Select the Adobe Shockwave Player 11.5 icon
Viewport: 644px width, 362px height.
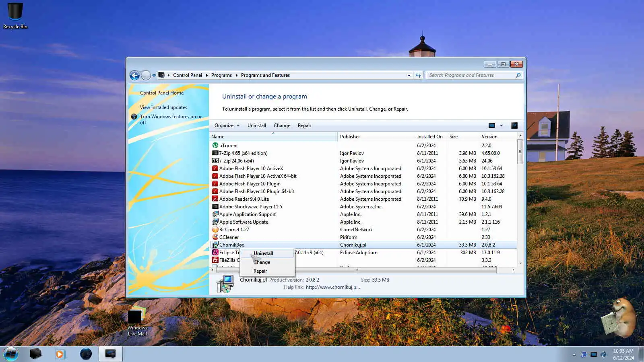(x=215, y=207)
